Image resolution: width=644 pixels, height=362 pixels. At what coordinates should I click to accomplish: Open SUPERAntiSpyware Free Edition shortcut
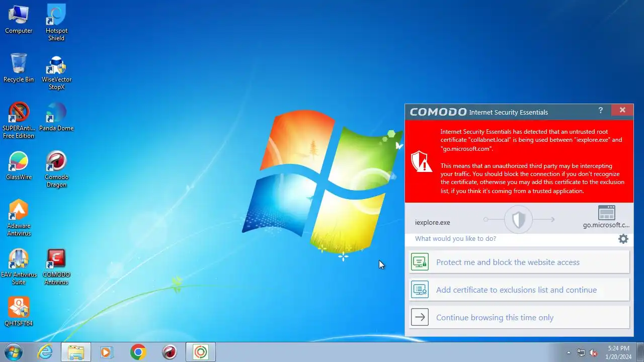pos(19,121)
